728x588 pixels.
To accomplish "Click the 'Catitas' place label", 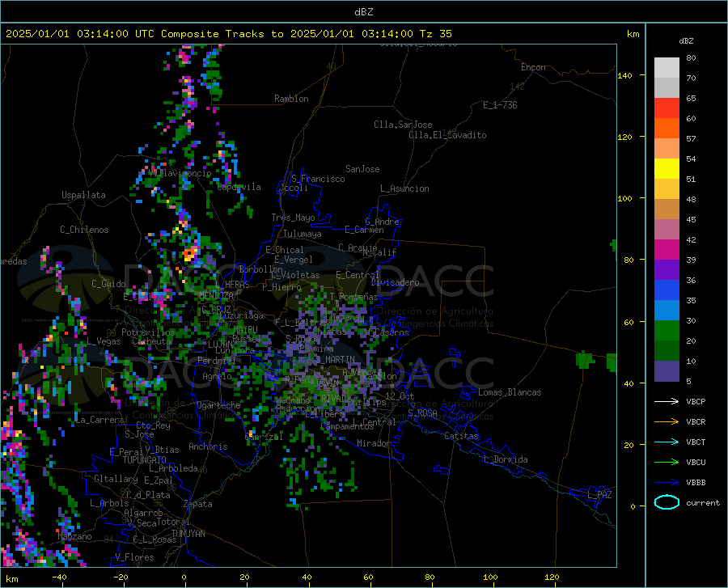I will 462,436.
